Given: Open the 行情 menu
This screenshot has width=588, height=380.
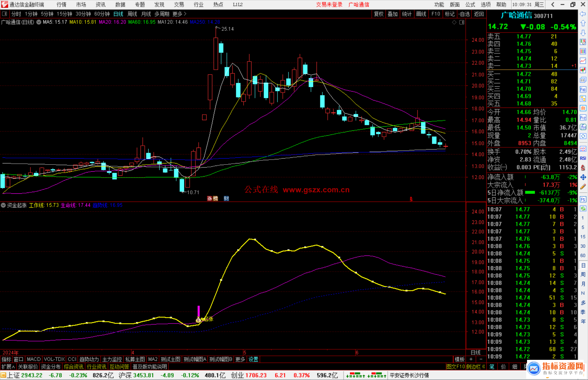Looking at the screenshot, I should click(62, 4).
